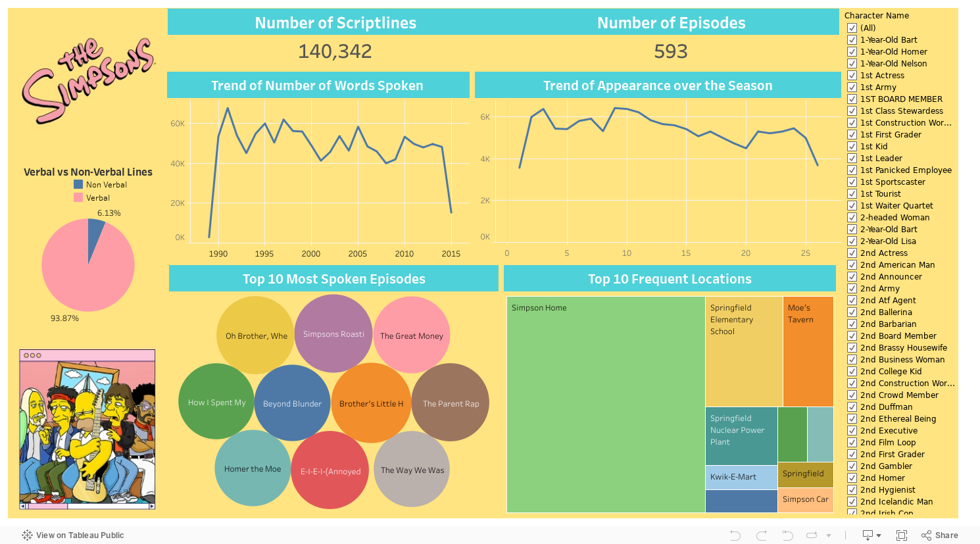The image size is (980, 544).
Task: Toggle the 2-Year-Old Lisa checkbox
Action: (852, 241)
